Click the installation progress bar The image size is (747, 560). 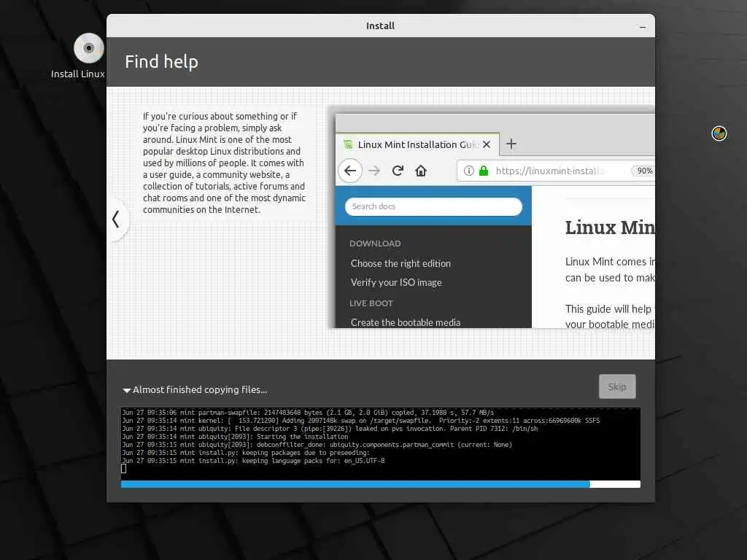click(x=380, y=484)
